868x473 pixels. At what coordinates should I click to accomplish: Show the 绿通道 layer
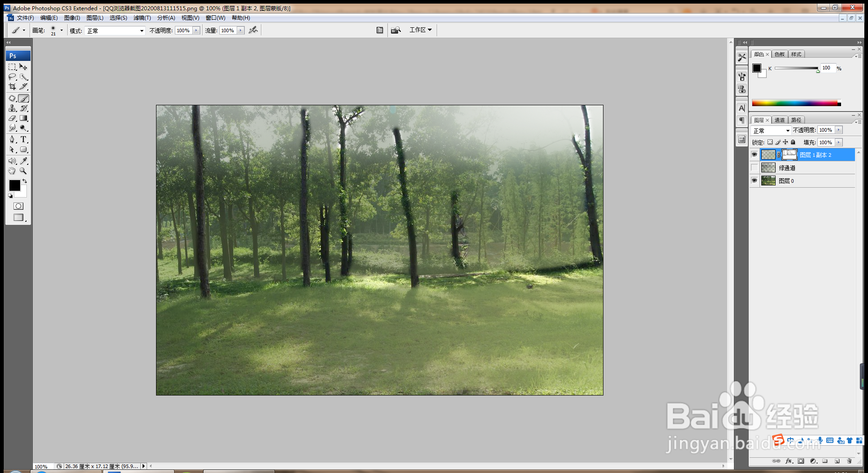(754, 168)
